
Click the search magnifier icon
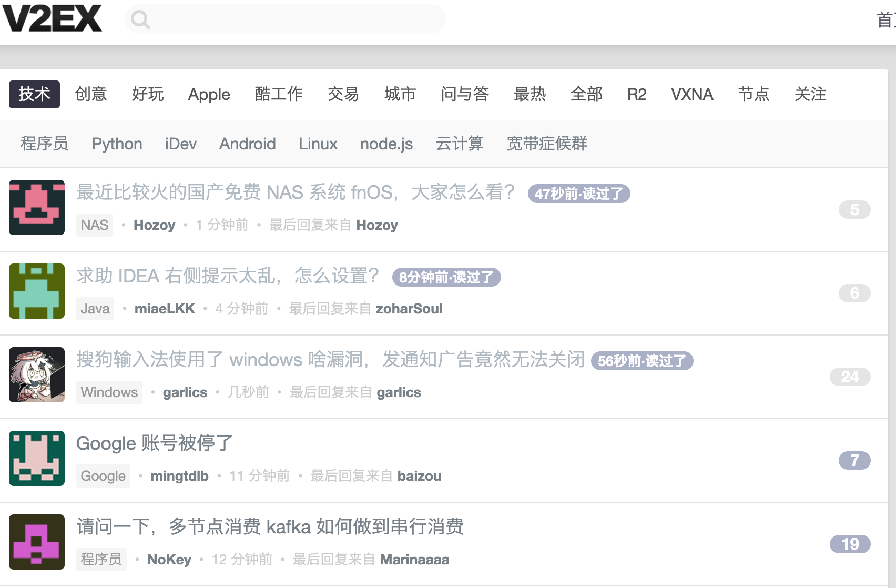tap(140, 20)
